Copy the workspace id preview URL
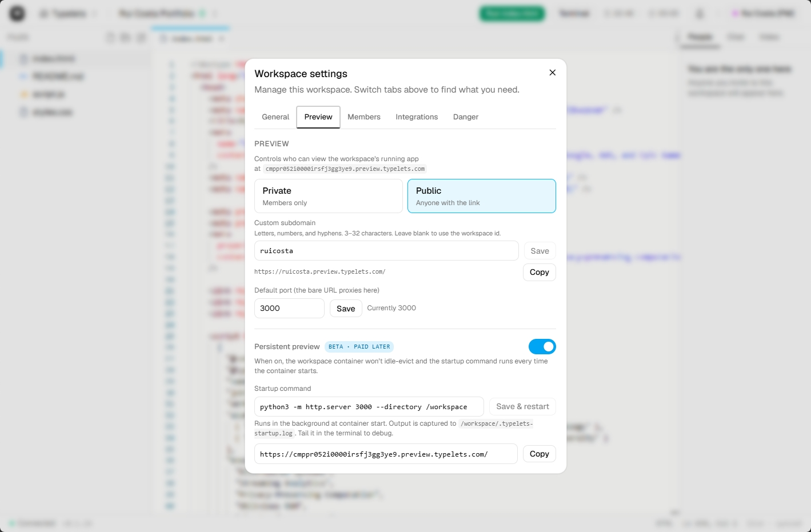 pyautogui.click(x=540, y=454)
